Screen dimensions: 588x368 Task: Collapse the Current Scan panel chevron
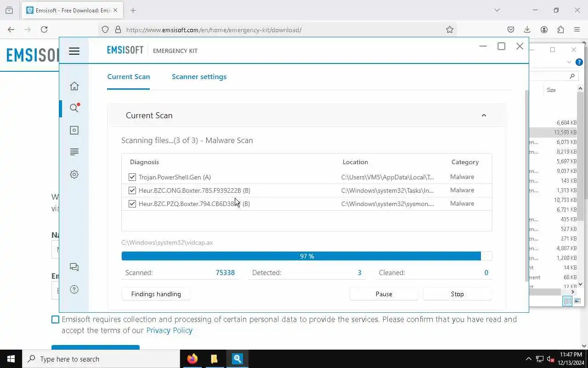pyautogui.click(x=484, y=115)
